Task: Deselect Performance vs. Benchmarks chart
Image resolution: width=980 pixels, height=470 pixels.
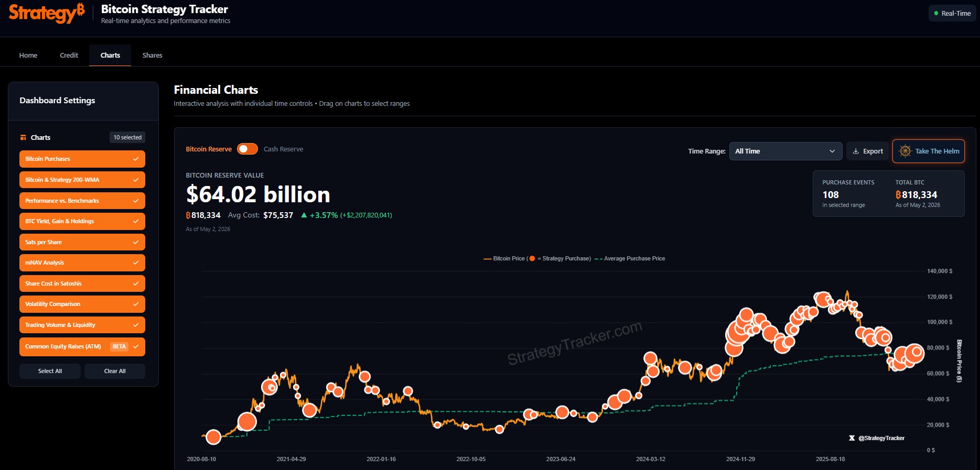Action: tap(82, 201)
